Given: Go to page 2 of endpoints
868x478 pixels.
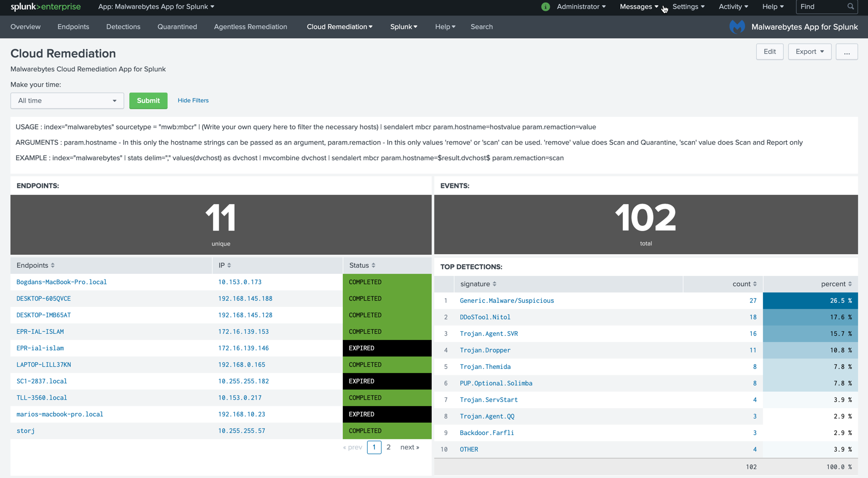Looking at the screenshot, I should click(x=388, y=448).
